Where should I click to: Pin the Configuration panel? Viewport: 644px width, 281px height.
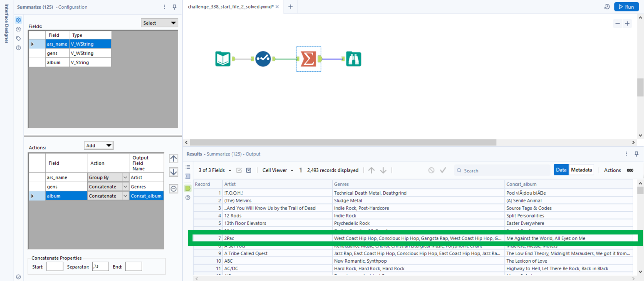pos(175,7)
